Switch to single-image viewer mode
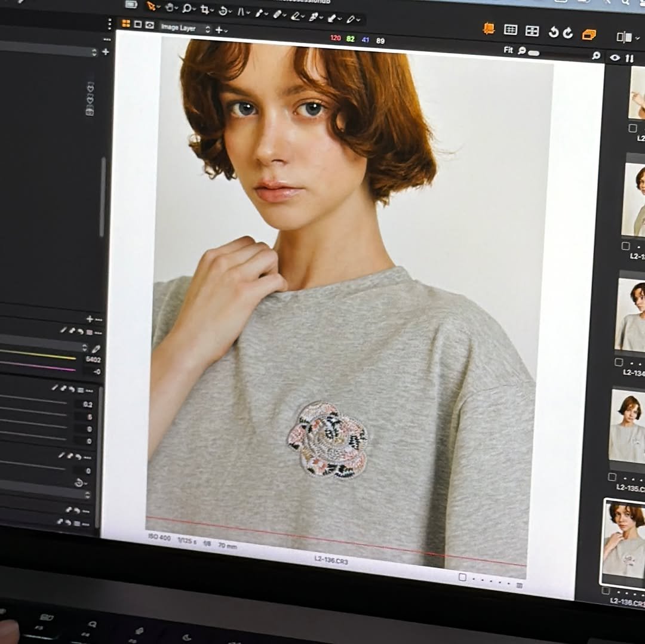Screen dimensions: 645x644 pos(137,24)
